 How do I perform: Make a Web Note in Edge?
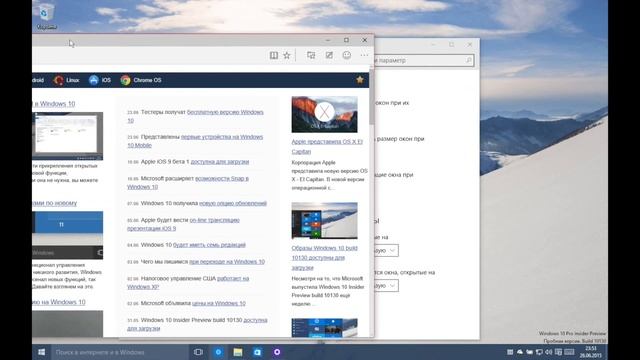tap(329, 55)
